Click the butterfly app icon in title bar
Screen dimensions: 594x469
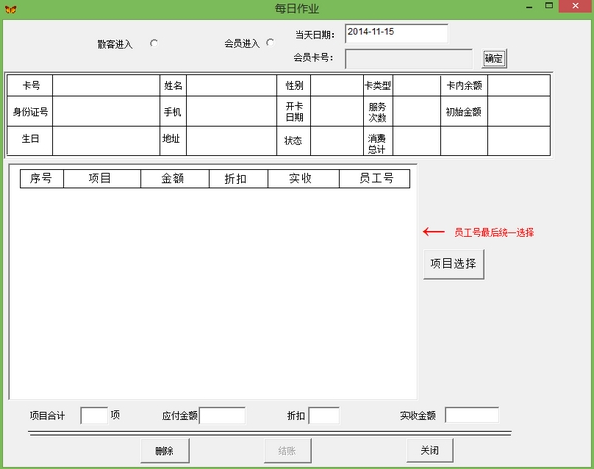pyautogui.click(x=10, y=9)
